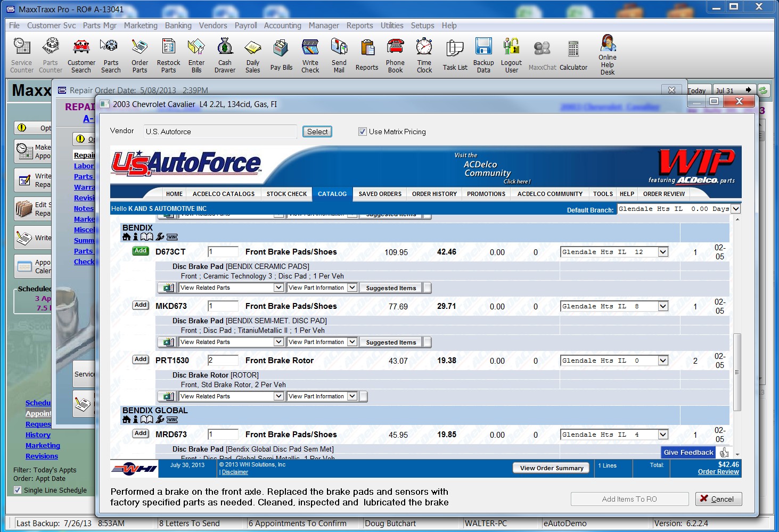This screenshot has width=779, height=532.
Task: Click Suggested Items for MKD673
Action: (391, 342)
